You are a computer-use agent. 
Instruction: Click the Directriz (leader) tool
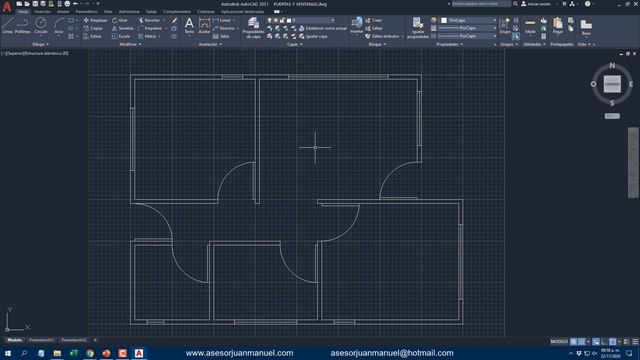(x=224, y=28)
